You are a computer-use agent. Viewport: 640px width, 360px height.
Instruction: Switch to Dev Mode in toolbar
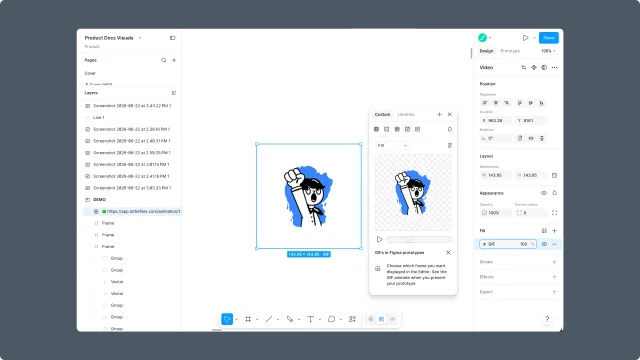click(393, 319)
